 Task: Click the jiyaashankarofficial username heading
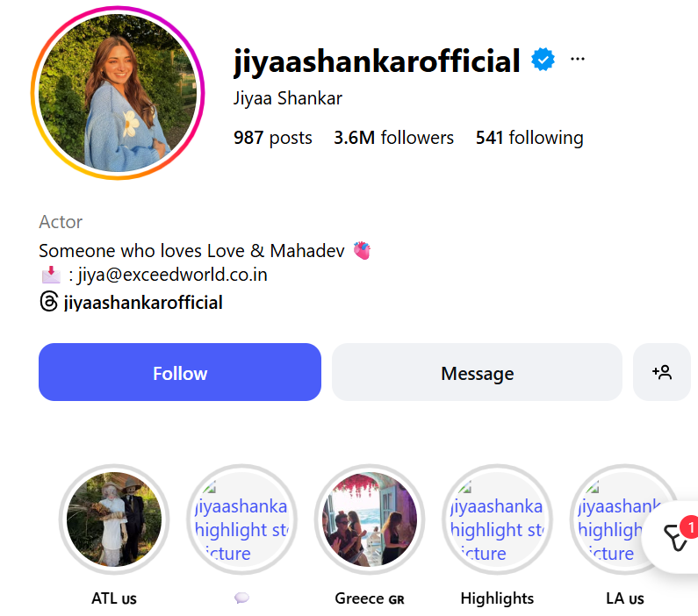click(377, 61)
